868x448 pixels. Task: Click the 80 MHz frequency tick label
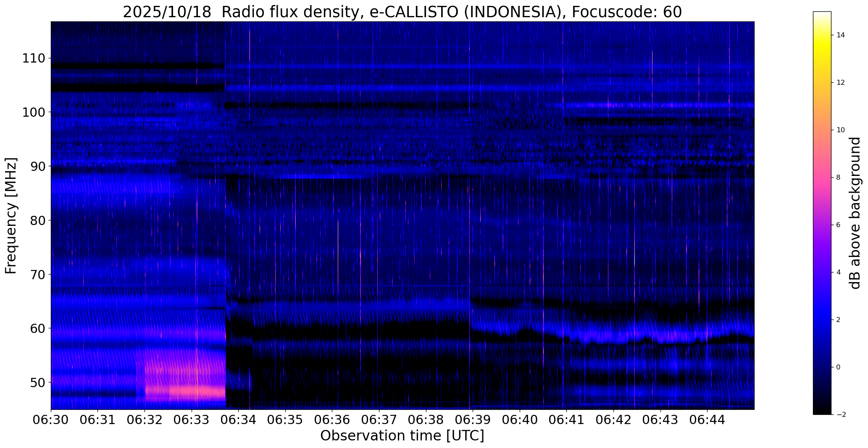(x=37, y=220)
